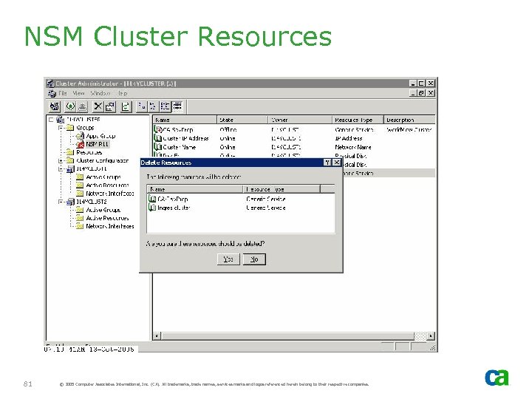
Task: Click the document icon left of File menu
Action: (x=52, y=93)
